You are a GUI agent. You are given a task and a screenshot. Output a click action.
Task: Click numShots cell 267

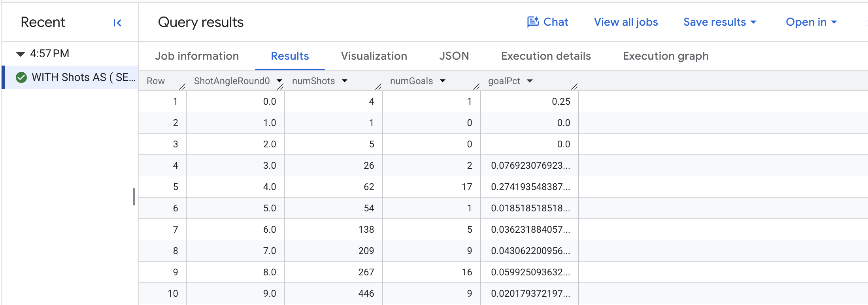(333, 272)
